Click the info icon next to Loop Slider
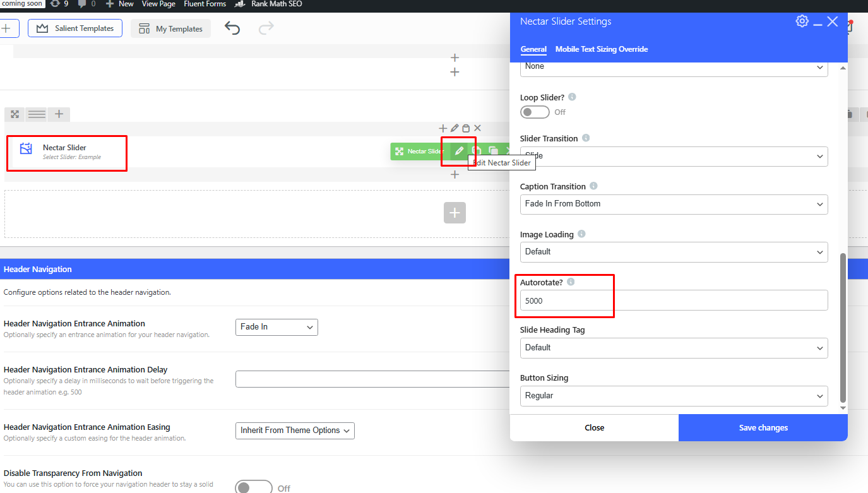This screenshot has height=493, width=868. (572, 97)
